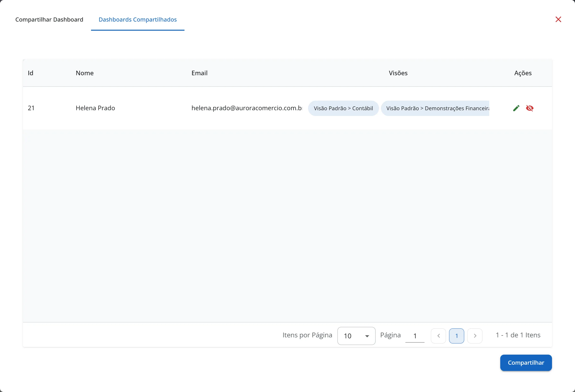
Task: Select the Helena Prado name cell
Action: click(x=95, y=108)
